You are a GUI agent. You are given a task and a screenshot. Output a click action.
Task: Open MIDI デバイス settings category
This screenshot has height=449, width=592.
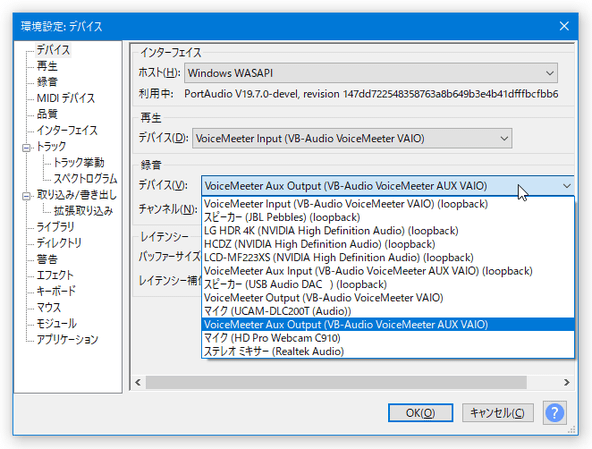click(66, 98)
